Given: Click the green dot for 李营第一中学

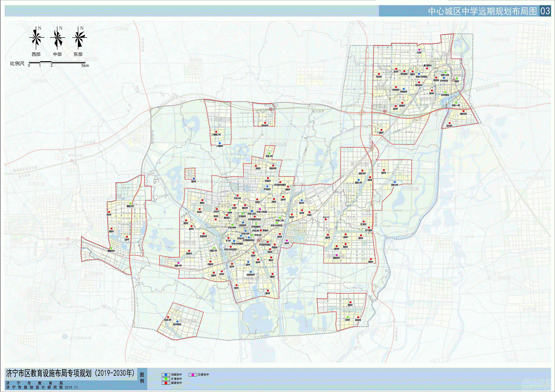Looking at the screenshot, I should coord(269,153).
